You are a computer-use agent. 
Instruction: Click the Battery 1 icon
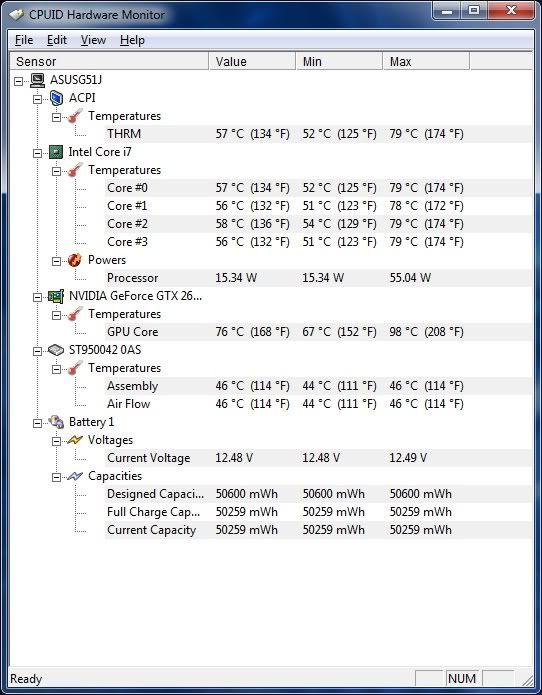56,422
